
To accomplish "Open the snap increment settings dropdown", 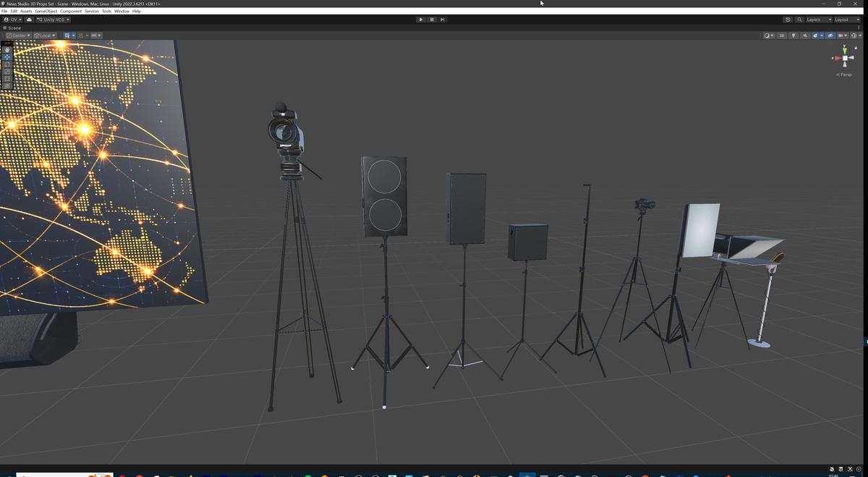I will [95, 35].
